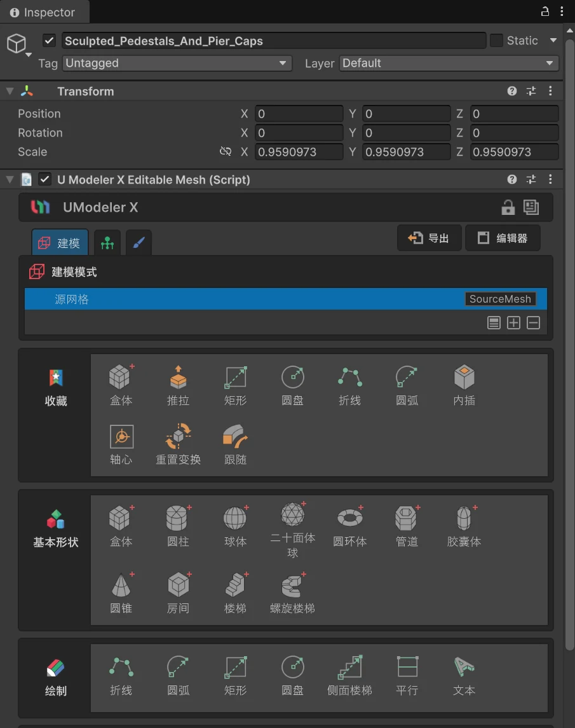575x728 pixels.
Task: Create a 球体 sphere shape
Action: click(235, 526)
